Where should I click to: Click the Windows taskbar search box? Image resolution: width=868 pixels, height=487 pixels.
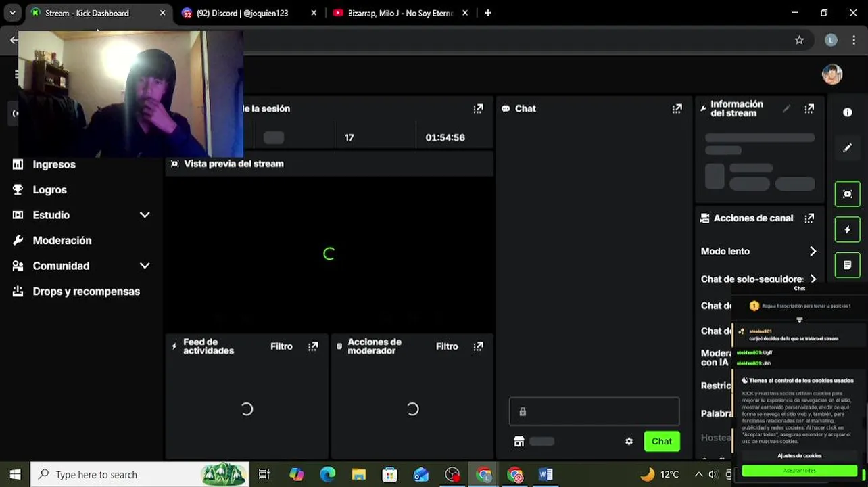139,474
